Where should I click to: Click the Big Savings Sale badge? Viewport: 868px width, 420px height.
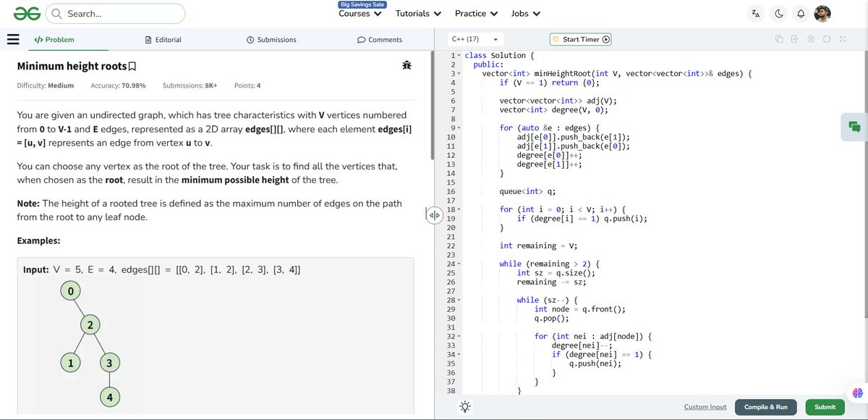363,4
